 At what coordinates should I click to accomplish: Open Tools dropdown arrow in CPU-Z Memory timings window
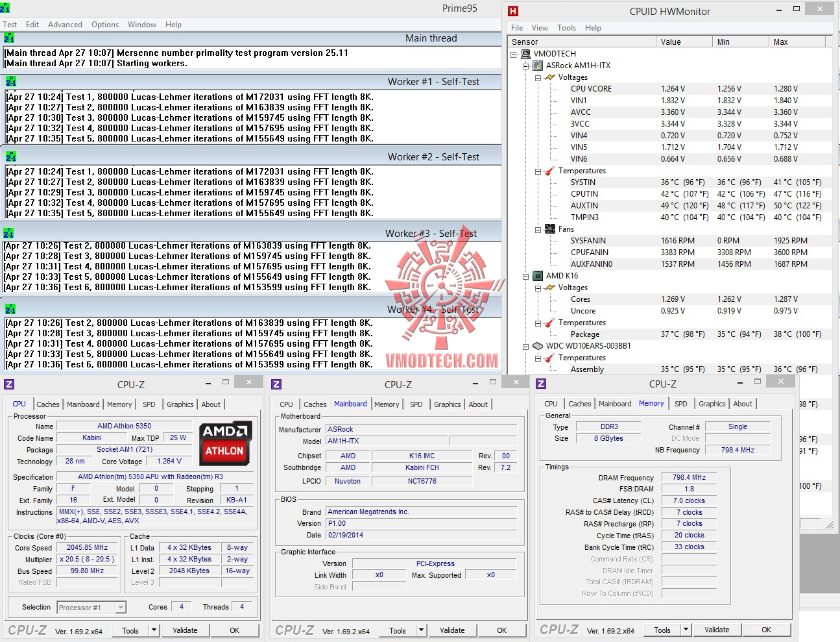coord(686,629)
